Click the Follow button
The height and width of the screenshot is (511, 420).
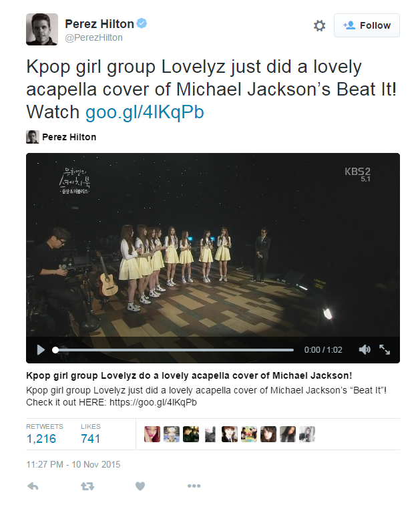point(367,25)
